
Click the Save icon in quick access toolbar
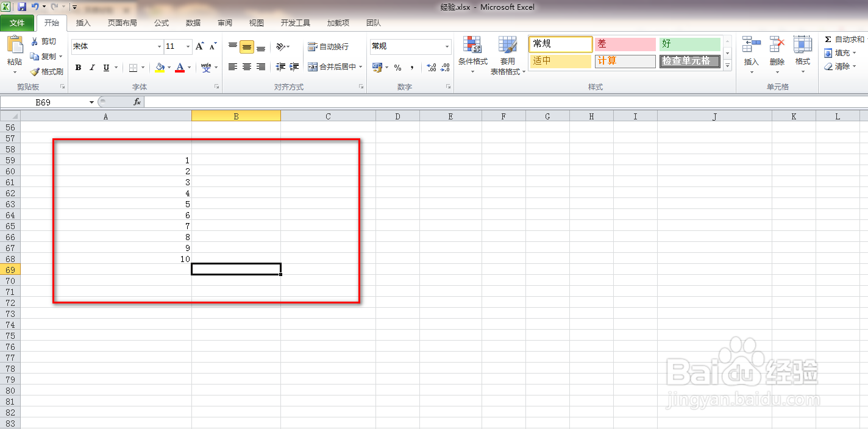22,7
